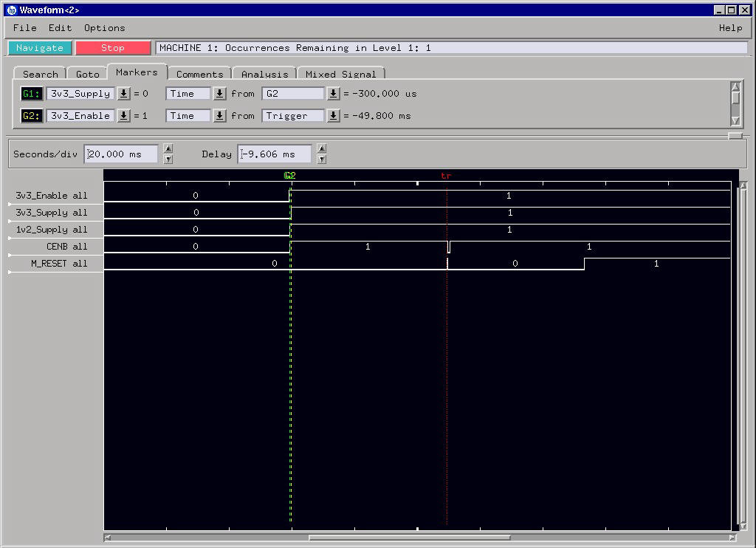Image resolution: width=756 pixels, height=548 pixels.
Task: Open the G1 row Time dropdown
Action: 219,94
